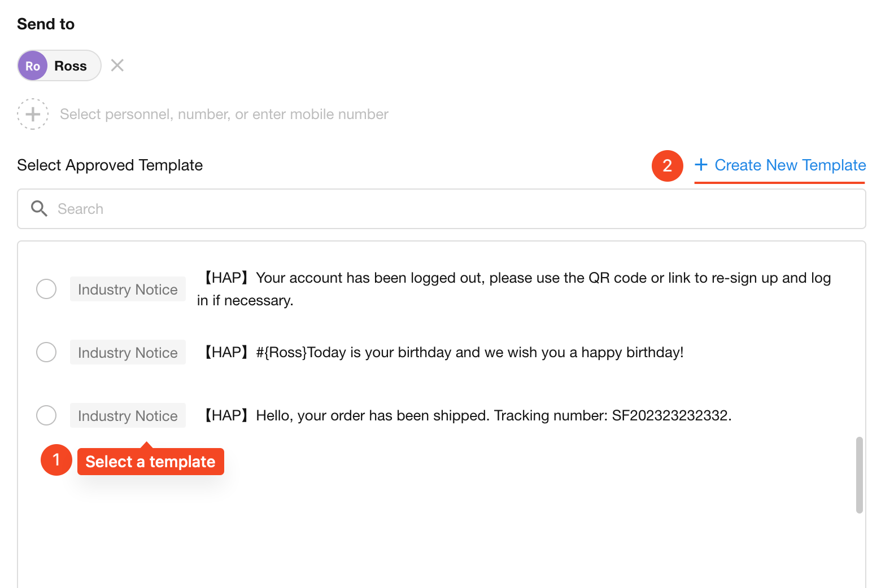
Task: Select the logged out template radio button
Action: 46,289
